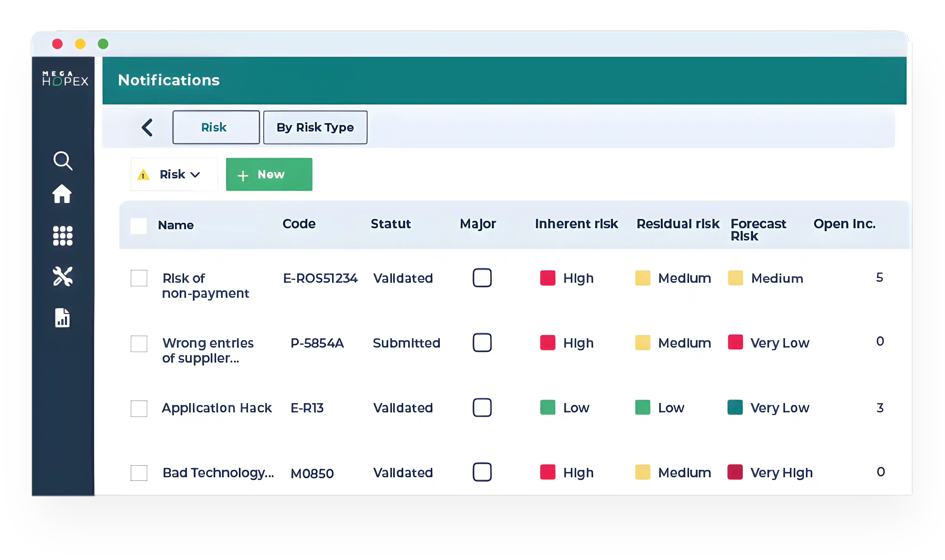Image resolution: width=945 pixels, height=560 pixels.
Task: Open the search magnifier in sidebar
Action: (x=63, y=161)
